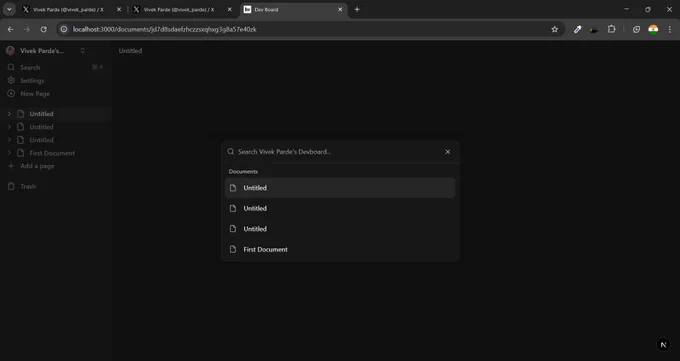The width and height of the screenshot is (680, 361).
Task: Close the Dev Board browser tab
Action: (x=340, y=10)
